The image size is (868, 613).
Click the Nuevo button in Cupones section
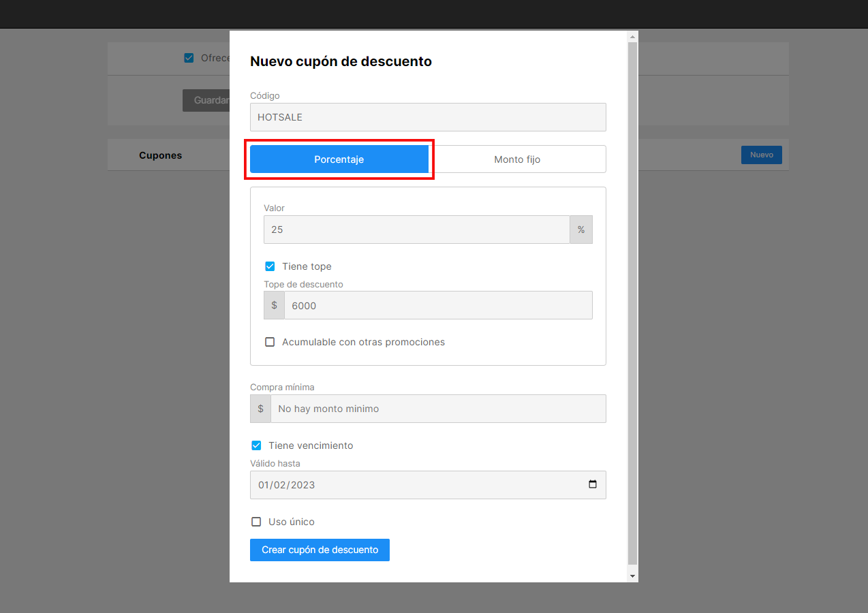pos(761,155)
